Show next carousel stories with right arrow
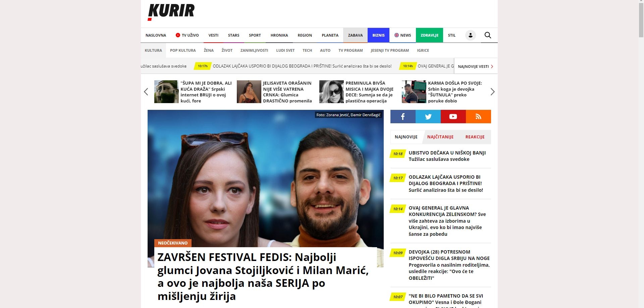 click(x=492, y=92)
